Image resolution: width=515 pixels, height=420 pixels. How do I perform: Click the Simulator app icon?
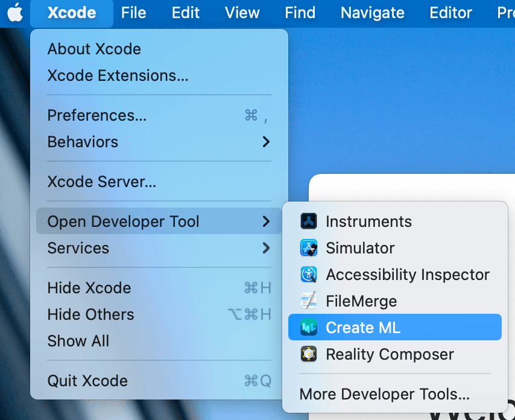click(308, 248)
